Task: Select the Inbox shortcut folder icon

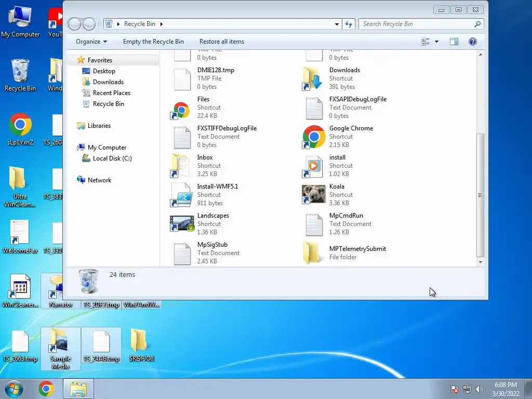Action: click(180, 166)
